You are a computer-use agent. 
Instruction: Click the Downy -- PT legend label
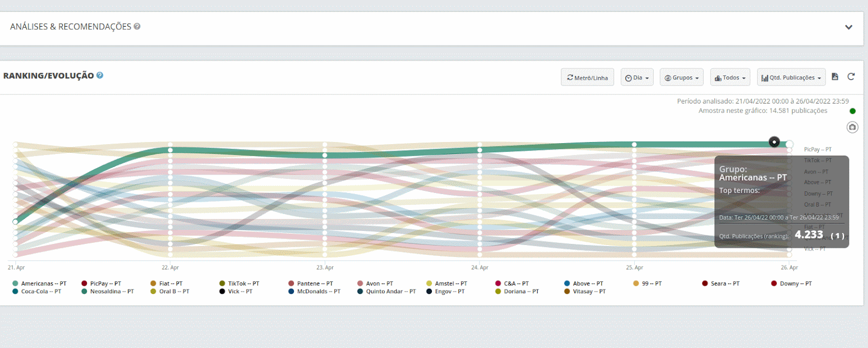tap(795, 283)
